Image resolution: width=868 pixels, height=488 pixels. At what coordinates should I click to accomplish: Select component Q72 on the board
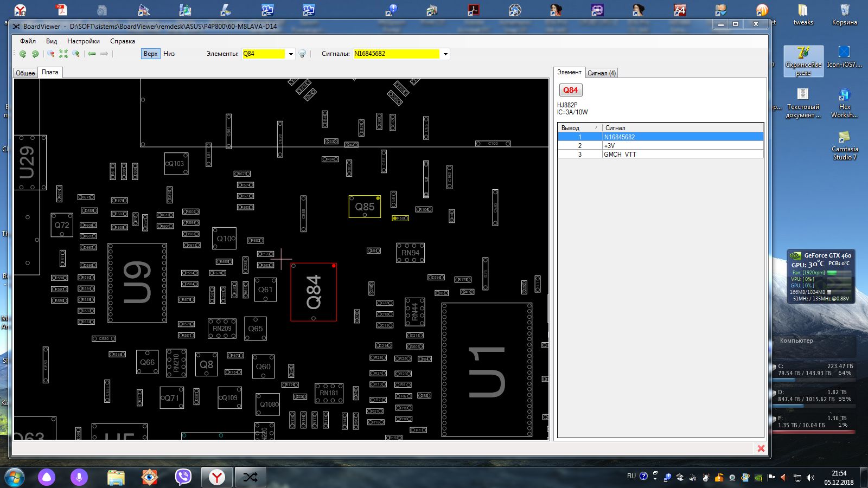pyautogui.click(x=62, y=225)
